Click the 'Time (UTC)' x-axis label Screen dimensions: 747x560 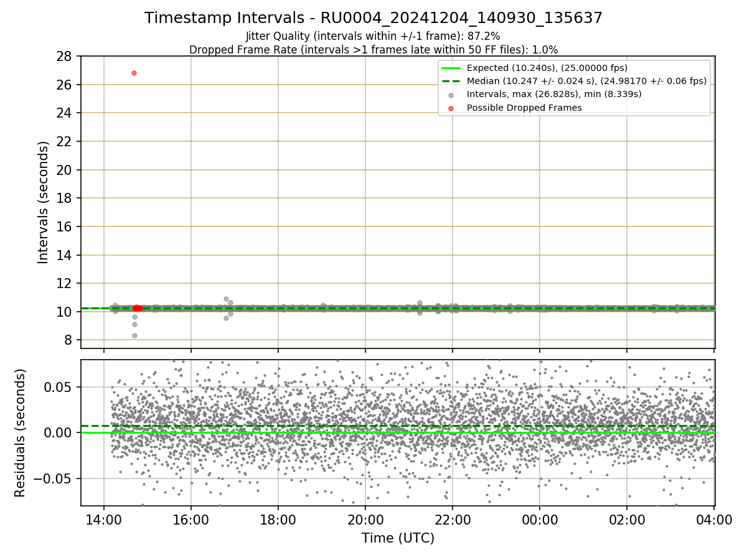398,538
